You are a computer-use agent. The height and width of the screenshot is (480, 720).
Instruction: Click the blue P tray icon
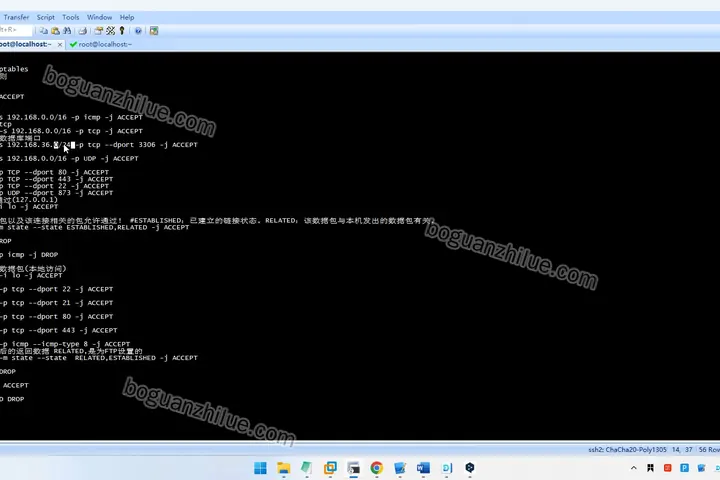[x=684, y=468]
